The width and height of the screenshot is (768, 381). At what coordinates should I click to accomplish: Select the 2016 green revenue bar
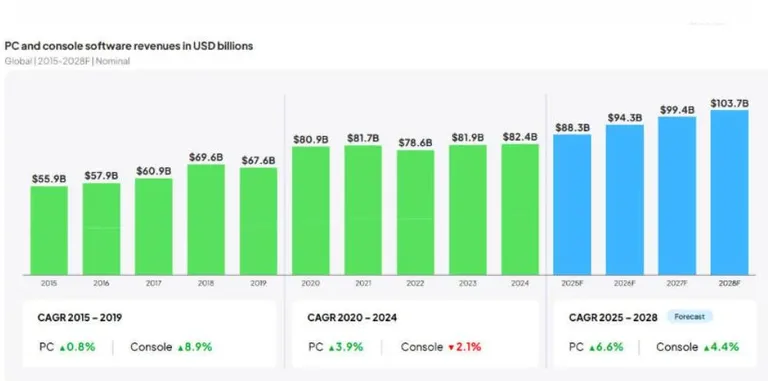(101, 229)
